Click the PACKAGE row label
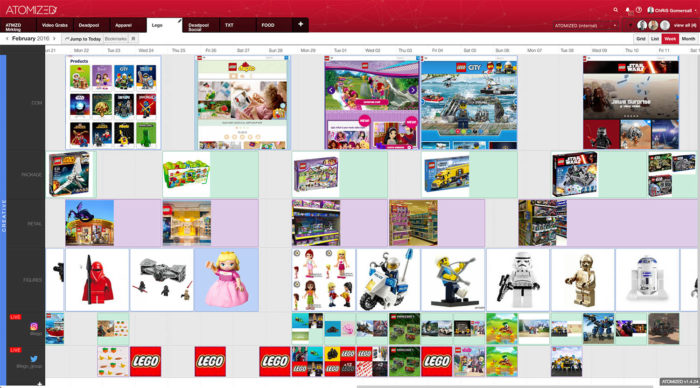This screenshot has height=388, width=700. click(x=32, y=175)
